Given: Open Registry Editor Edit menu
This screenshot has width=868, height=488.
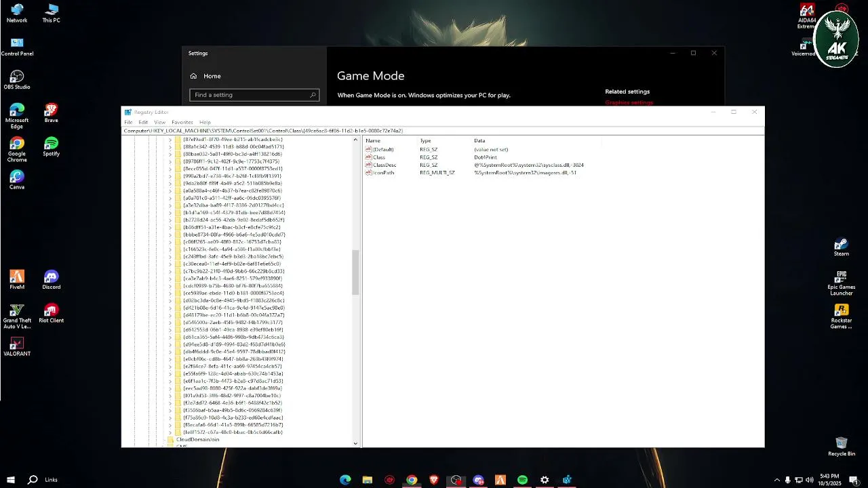Looking at the screenshot, I should click(143, 122).
